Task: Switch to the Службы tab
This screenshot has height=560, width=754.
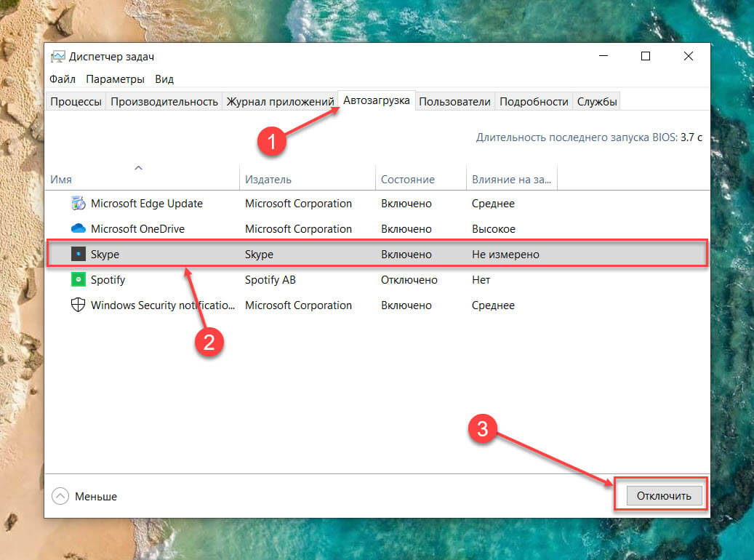Action: (597, 102)
